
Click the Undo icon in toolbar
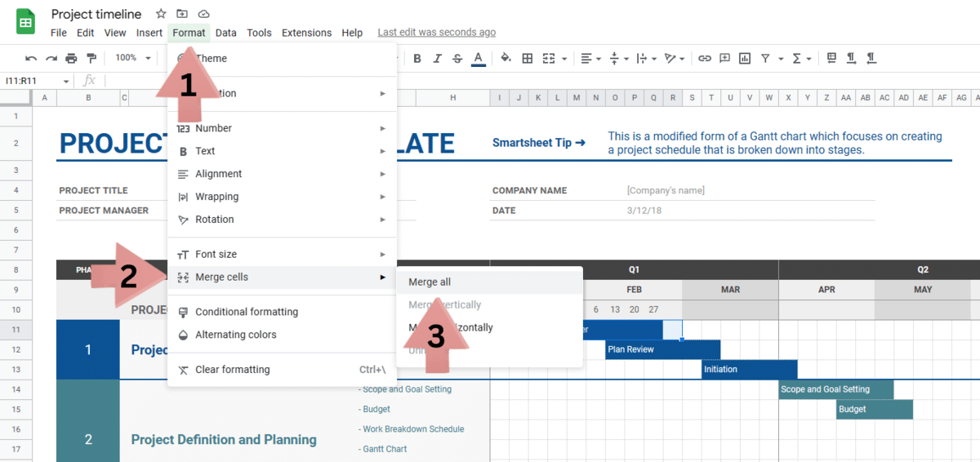pos(31,58)
